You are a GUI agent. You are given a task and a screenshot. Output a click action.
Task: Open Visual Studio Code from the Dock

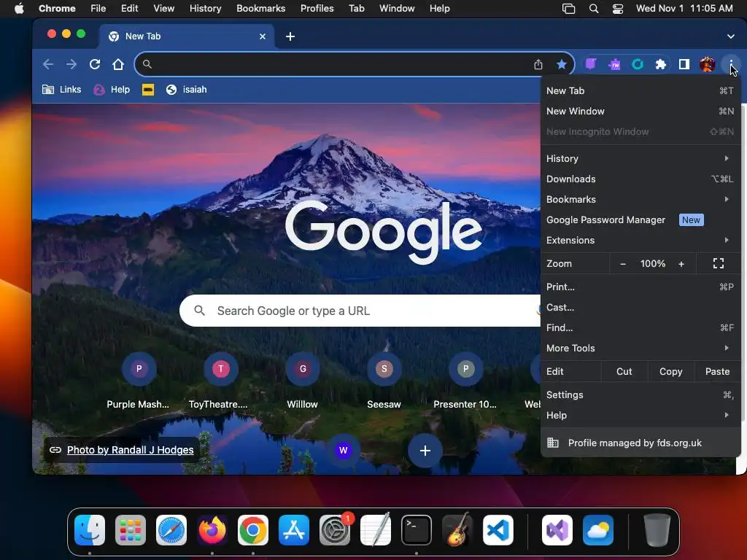(498, 530)
